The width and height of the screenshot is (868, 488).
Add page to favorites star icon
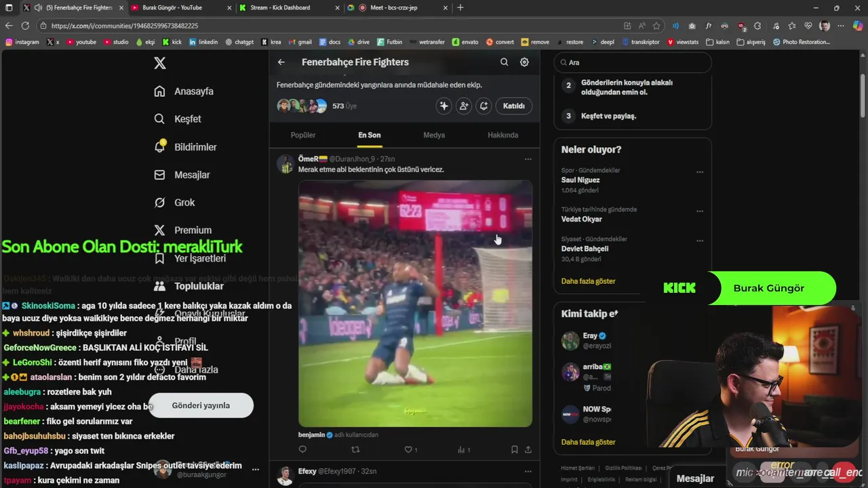pyautogui.click(x=656, y=26)
